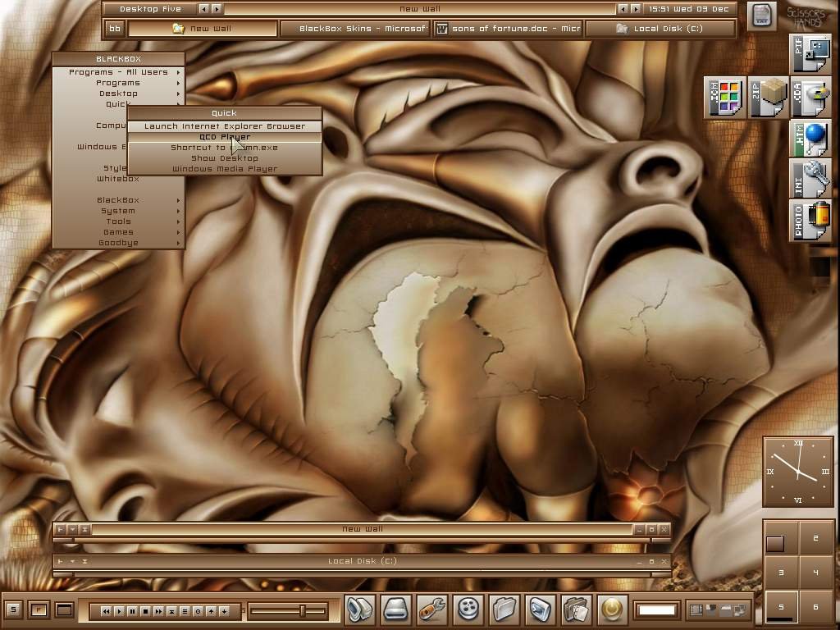Open the .PIF shortcut file icon
Screen dimensions: 840x630
point(810,53)
